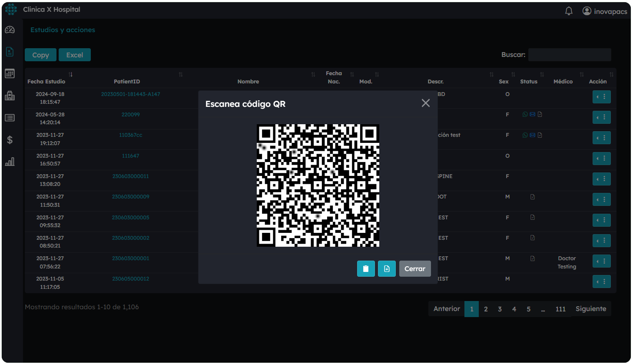Screen dimensions: 633x364
Task: Open PDF status icon for patient 230603000002
Action: (532, 238)
